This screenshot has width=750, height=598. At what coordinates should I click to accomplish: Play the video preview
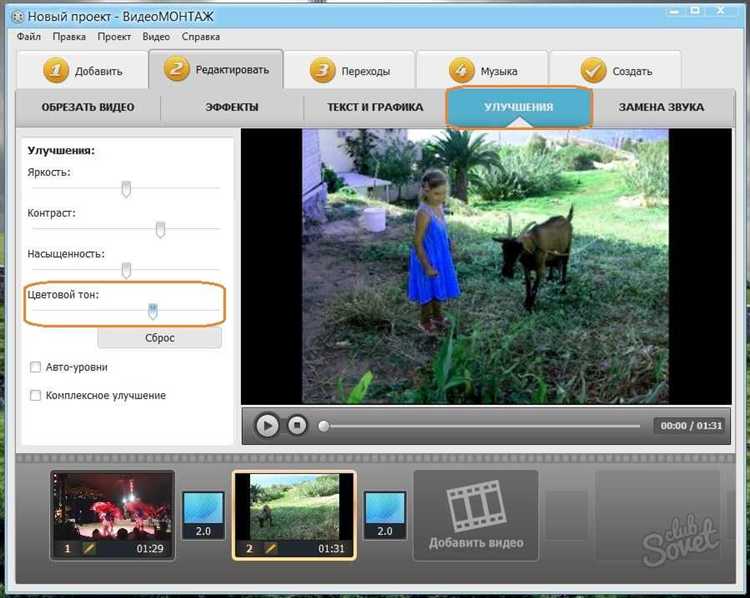[267, 425]
